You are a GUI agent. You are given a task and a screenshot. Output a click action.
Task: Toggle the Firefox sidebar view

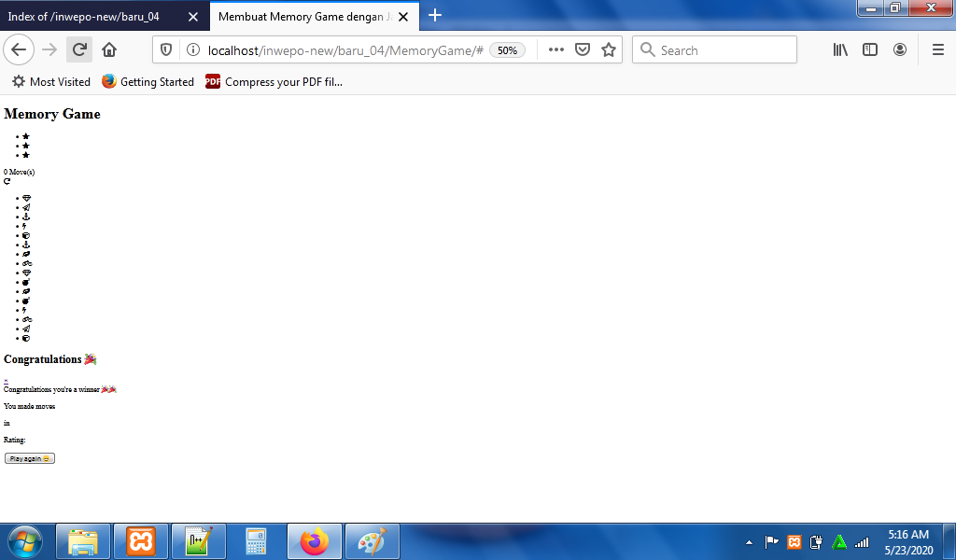(x=870, y=50)
